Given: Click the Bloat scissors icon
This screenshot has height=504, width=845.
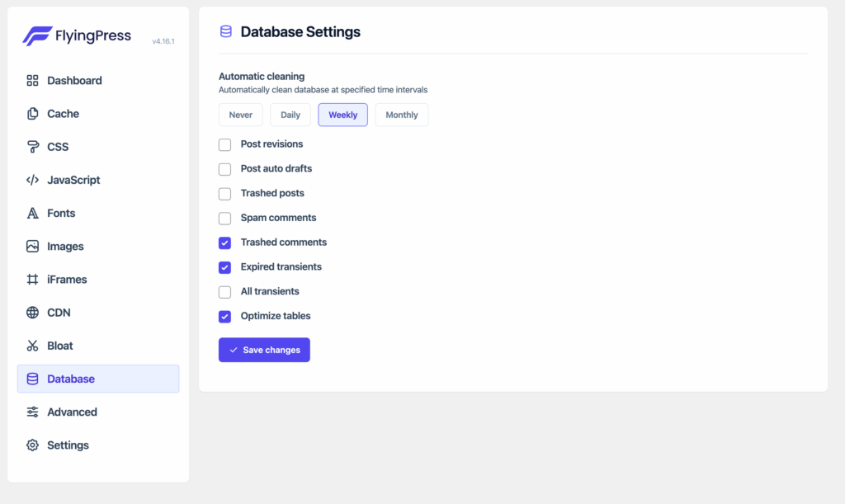Looking at the screenshot, I should pos(32,345).
